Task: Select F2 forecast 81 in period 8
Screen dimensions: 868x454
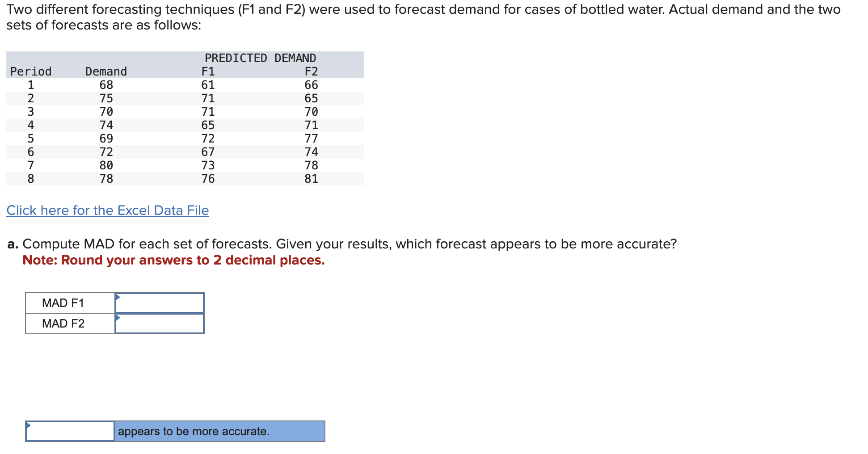Action: tap(312, 178)
